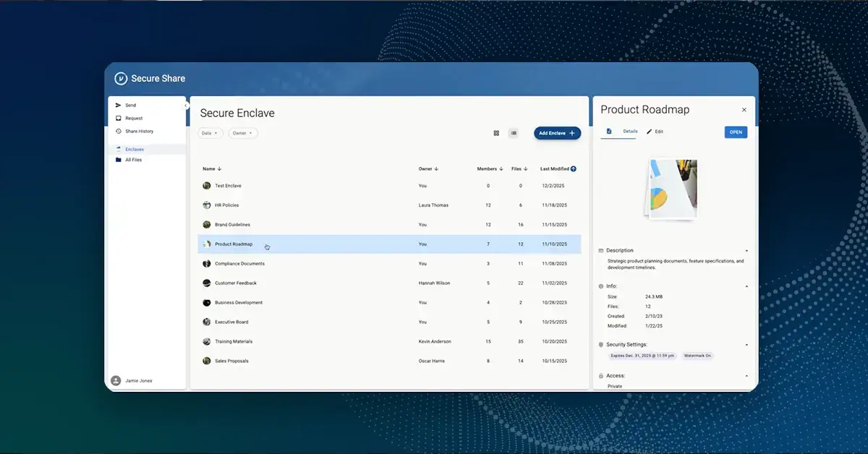Viewport: 868px width, 454px height.
Task: Open the Request inbox icon
Action: 119,119
